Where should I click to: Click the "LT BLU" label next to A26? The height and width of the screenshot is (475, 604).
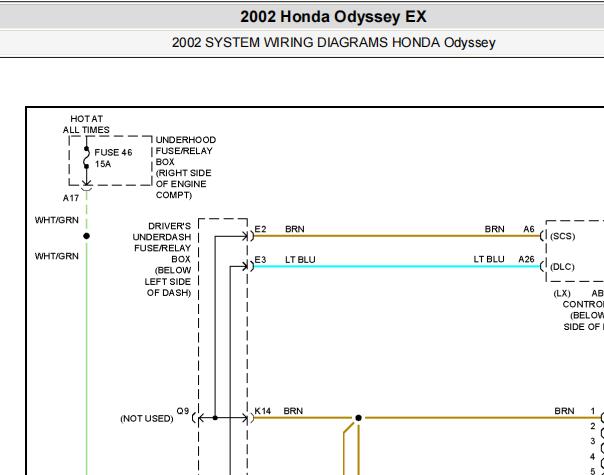click(x=489, y=259)
